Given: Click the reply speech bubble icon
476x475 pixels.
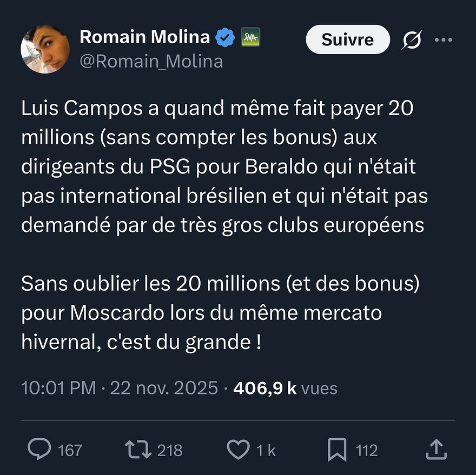Looking at the screenshot, I should 39,449.
